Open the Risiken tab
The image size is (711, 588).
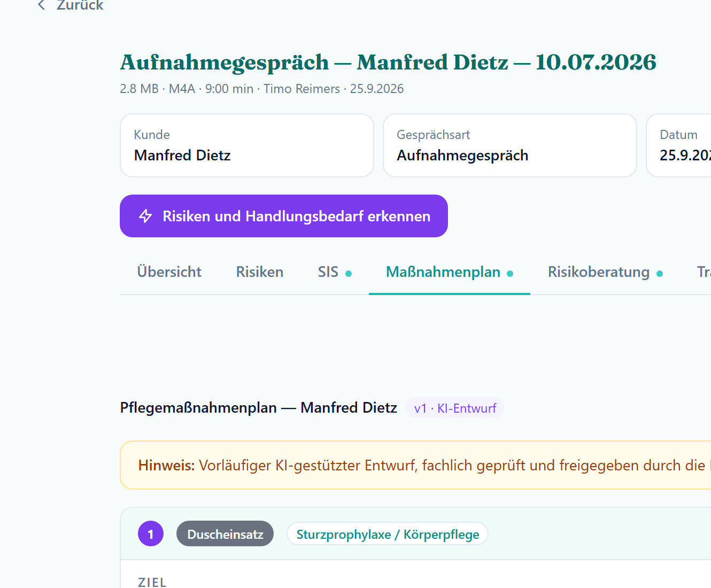click(260, 272)
